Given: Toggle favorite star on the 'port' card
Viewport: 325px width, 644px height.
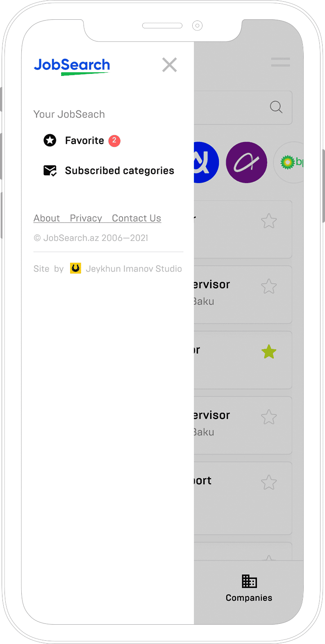Looking at the screenshot, I should (x=269, y=482).
